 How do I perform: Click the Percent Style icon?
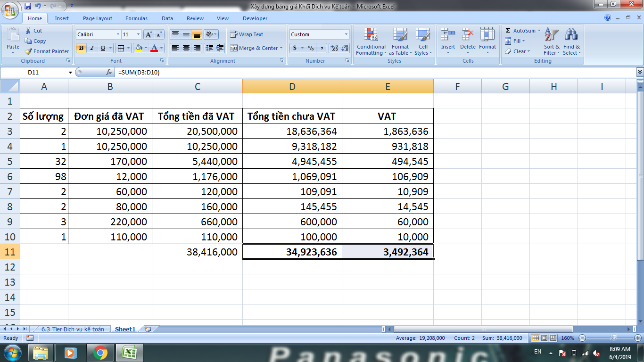pyautogui.click(x=311, y=48)
